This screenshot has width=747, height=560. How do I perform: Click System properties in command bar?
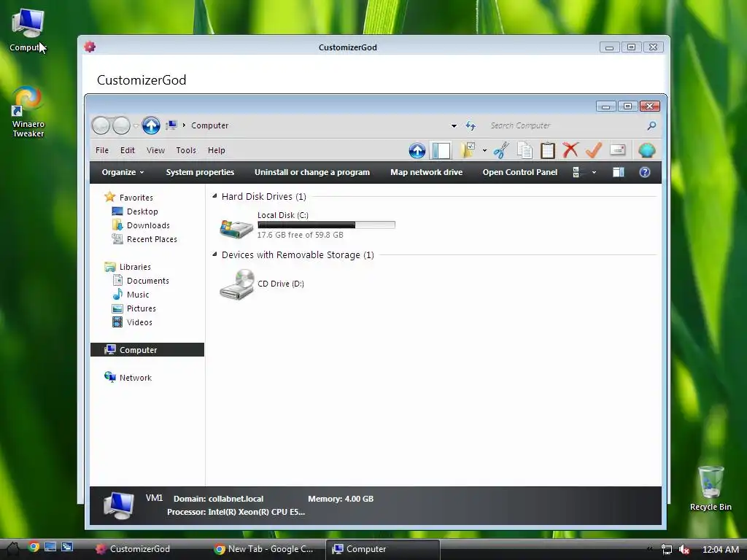(x=200, y=172)
